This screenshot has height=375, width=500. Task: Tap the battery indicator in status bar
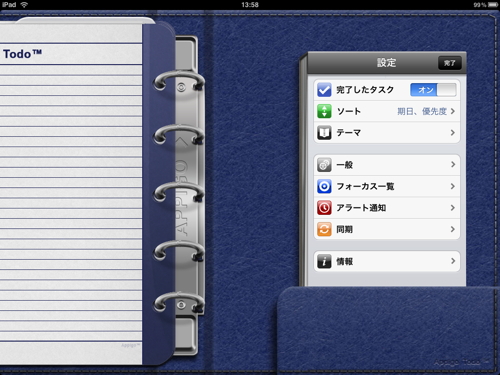pyautogui.click(x=493, y=5)
